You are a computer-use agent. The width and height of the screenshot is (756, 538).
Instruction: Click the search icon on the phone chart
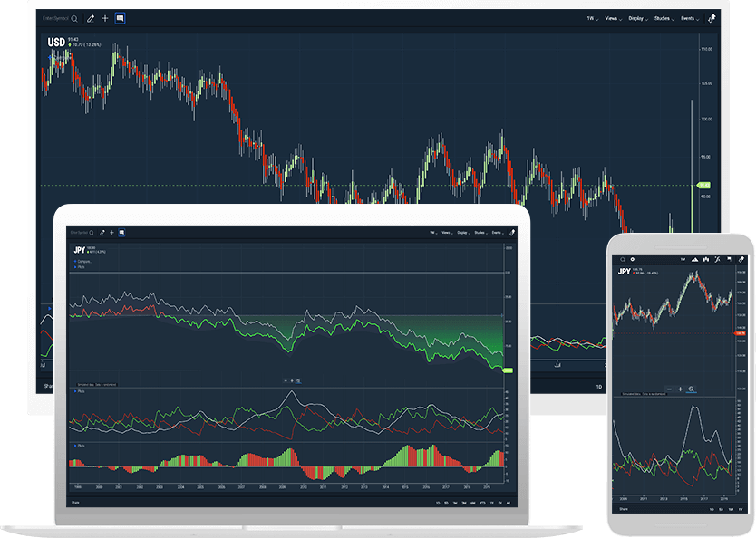tap(624, 259)
